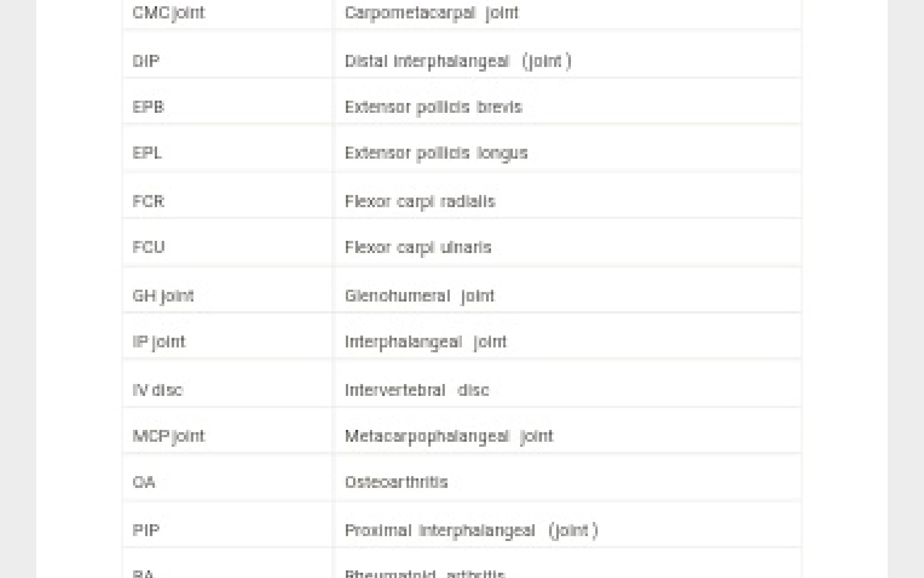Select Distal interphalangeal (joint) definition
This screenshot has width=924, height=578.
[x=458, y=61]
